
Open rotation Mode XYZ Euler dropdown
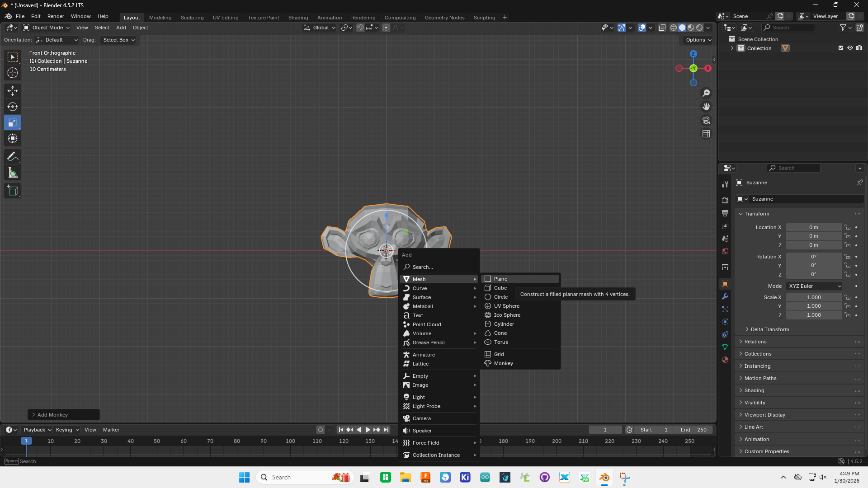coord(815,286)
